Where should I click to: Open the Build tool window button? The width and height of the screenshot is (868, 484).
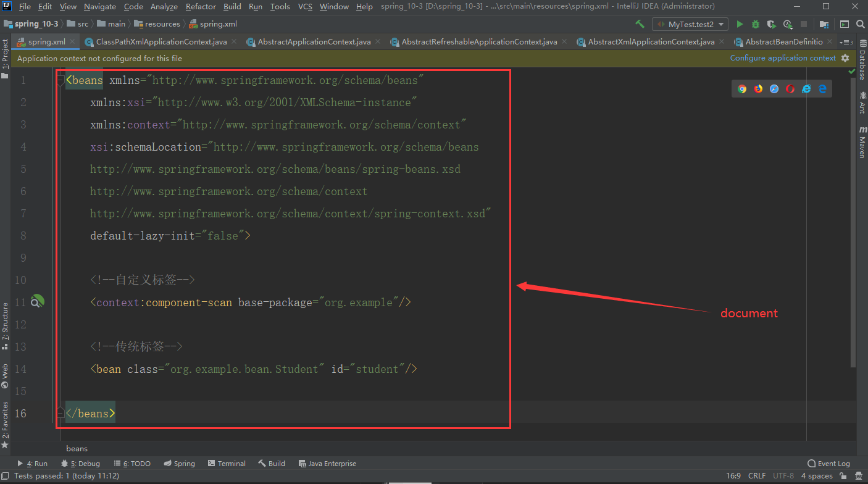[272, 464]
